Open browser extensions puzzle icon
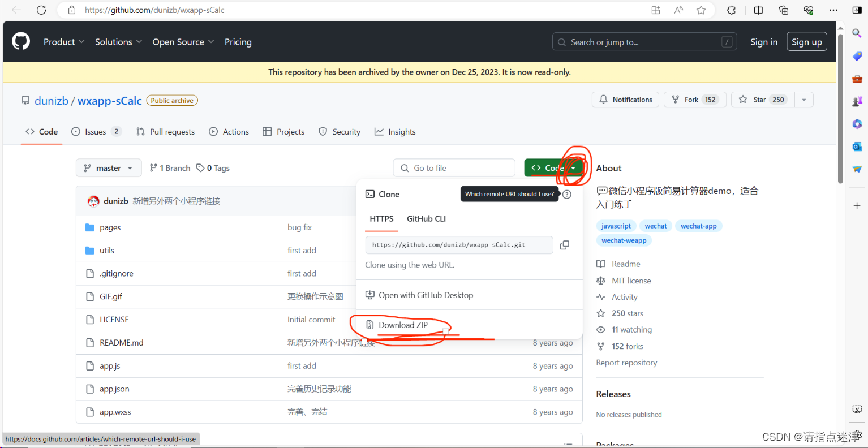 coord(732,10)
